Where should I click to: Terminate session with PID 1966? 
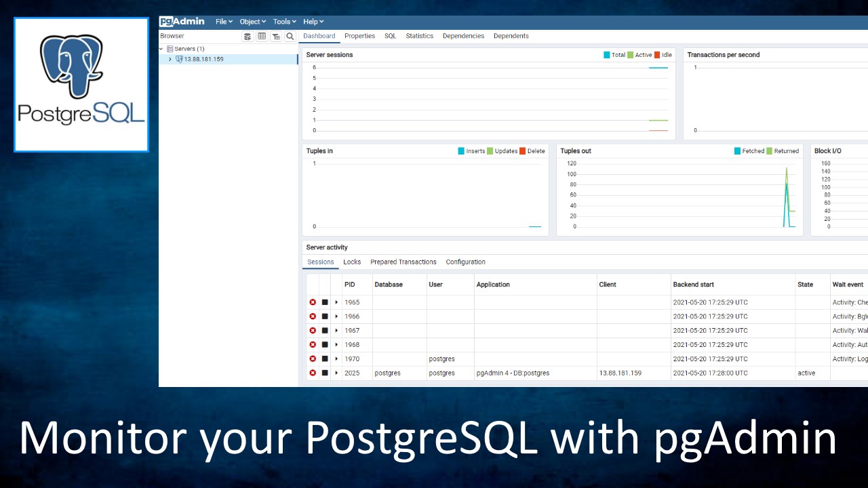[313, 317]
